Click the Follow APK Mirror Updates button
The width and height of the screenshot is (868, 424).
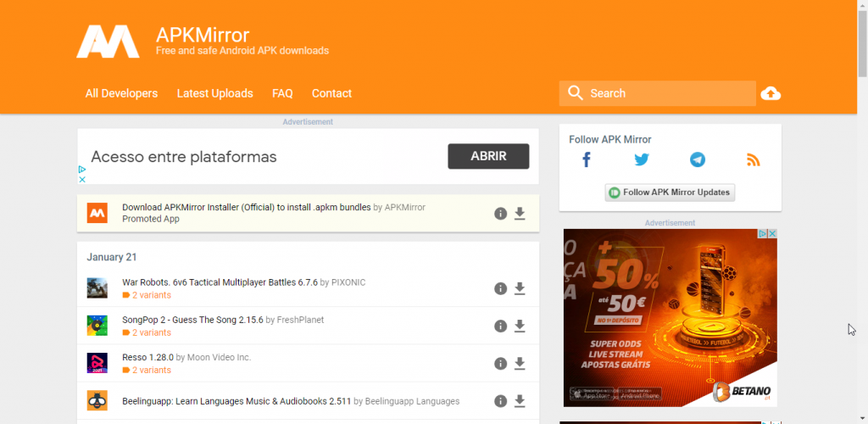coord(670,192)
